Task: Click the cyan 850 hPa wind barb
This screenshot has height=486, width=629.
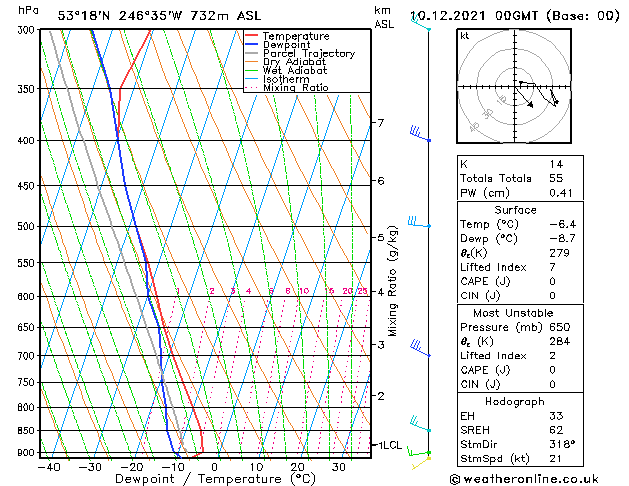Action: pos(420,424)
